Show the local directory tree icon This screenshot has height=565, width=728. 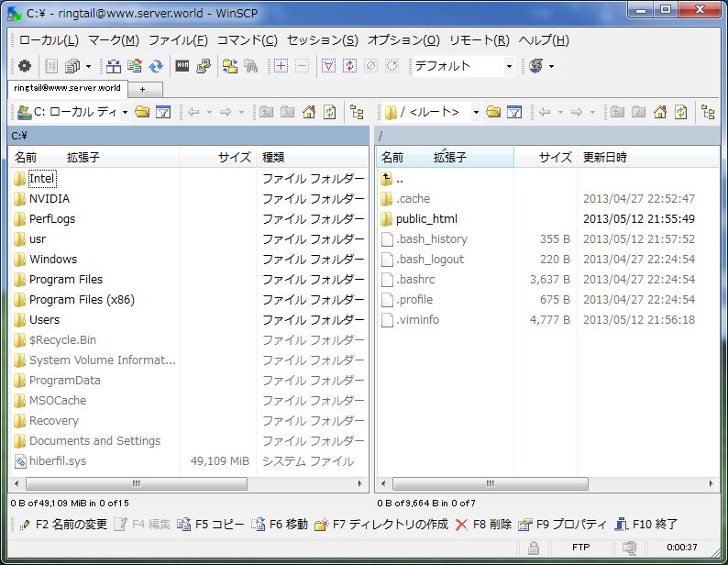[x=357, y=112]
